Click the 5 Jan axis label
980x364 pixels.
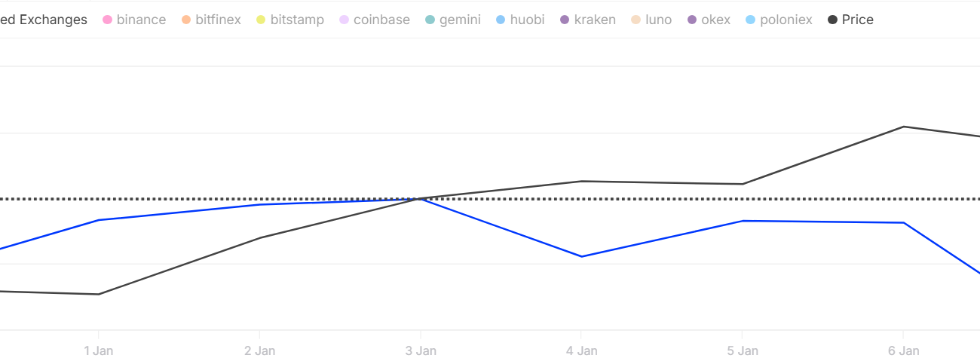pos(743,350)
